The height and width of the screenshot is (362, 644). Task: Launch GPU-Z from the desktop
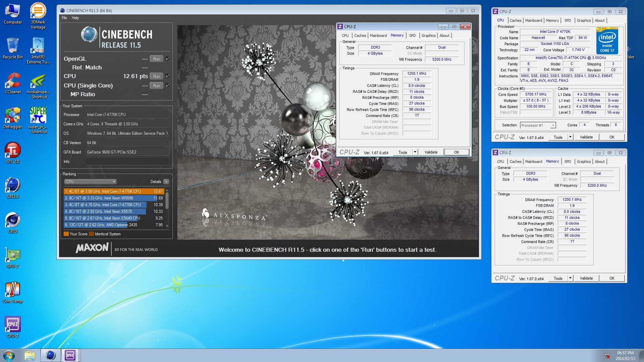click(13, 257)
